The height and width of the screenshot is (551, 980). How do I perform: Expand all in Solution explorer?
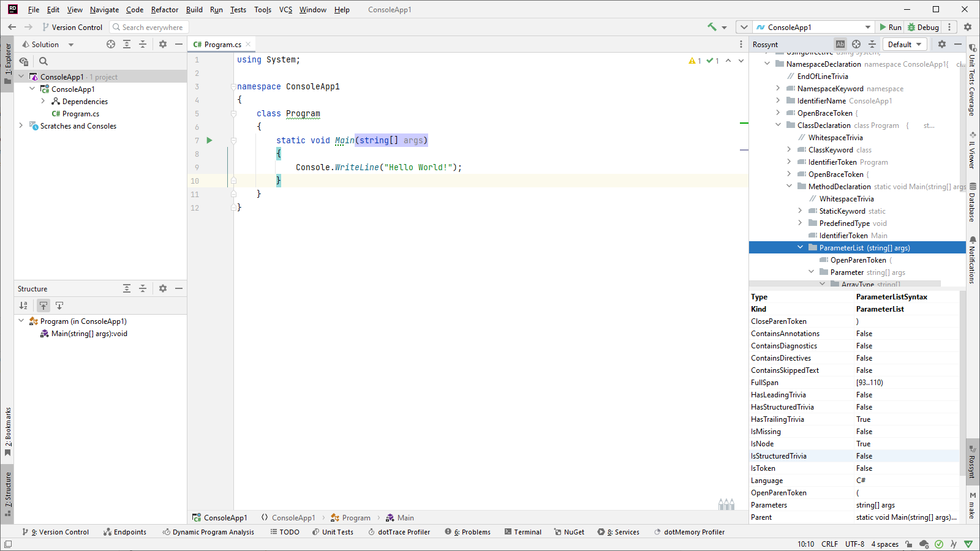tap(127, 44)
